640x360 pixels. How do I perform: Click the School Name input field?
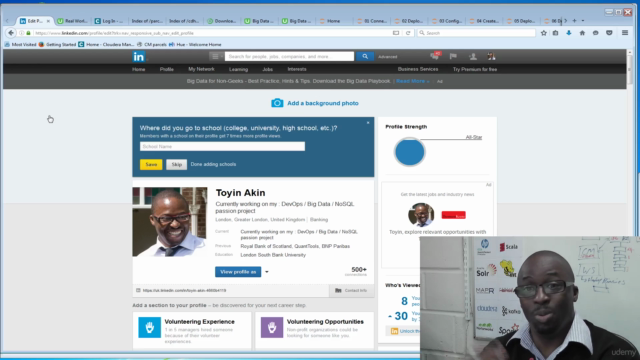click(x=222, y=147)
